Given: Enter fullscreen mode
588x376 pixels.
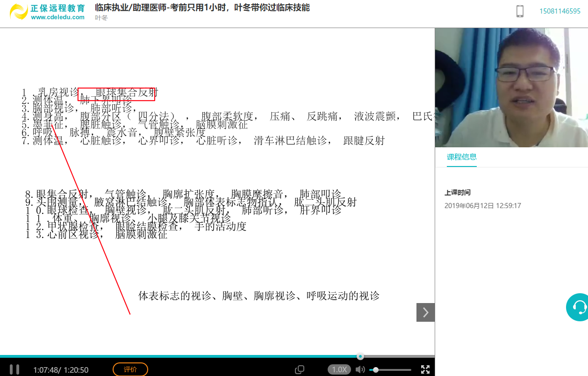Looking at the screenshot, I should pos(425,370).
